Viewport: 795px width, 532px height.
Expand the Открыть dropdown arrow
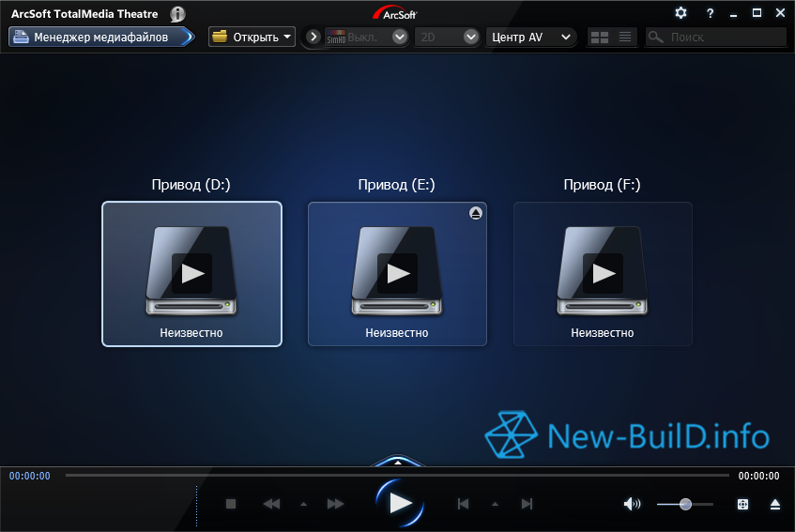click(x=287, y=37)
